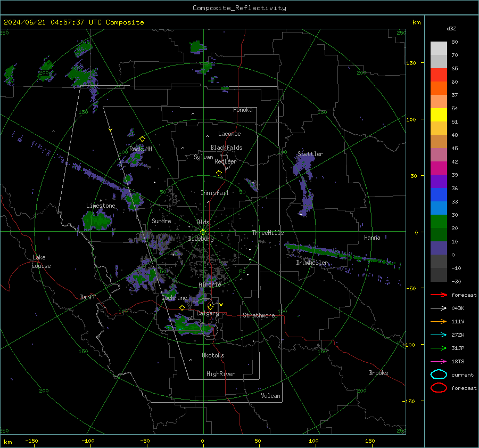Click the Brooks town label
Screen dimensions: 479x448
(x=378, y=373)
